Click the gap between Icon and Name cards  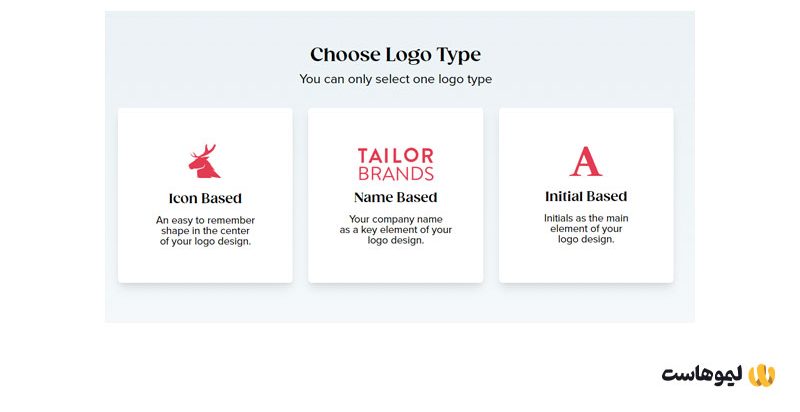click(300, 195)
